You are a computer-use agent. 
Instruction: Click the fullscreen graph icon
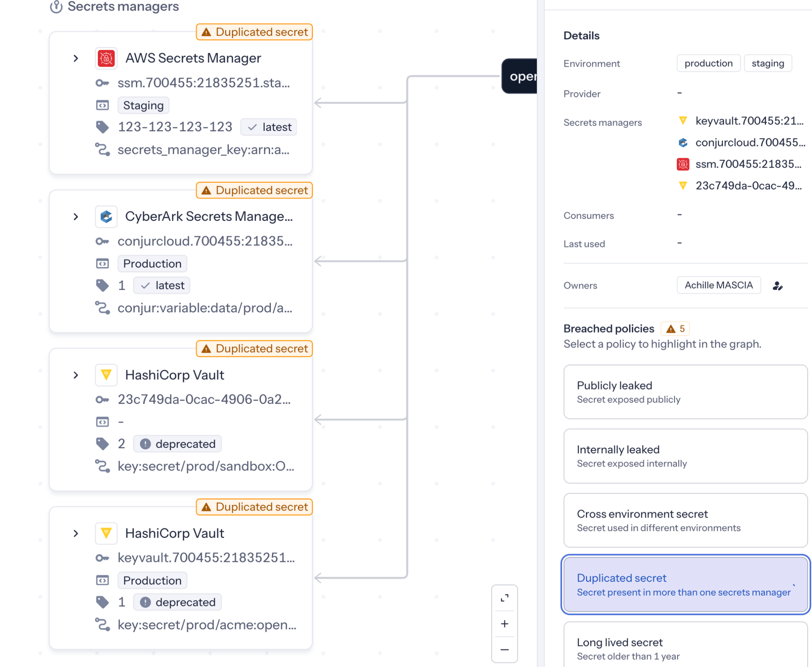(x=504, y=597)
